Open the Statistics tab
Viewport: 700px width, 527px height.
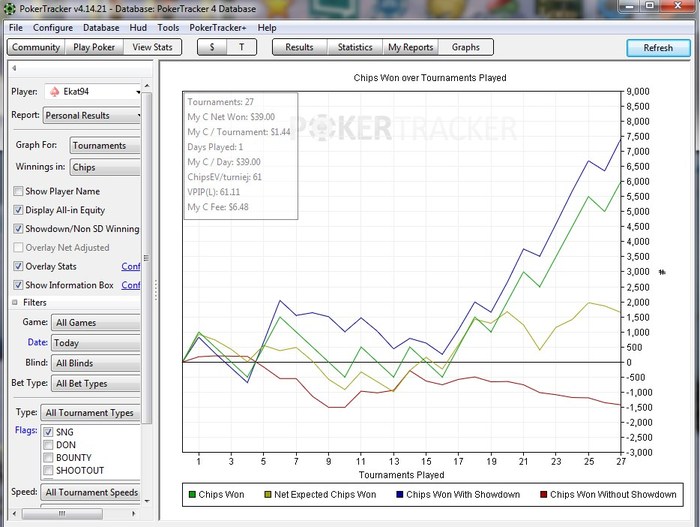tap(355, 47)
